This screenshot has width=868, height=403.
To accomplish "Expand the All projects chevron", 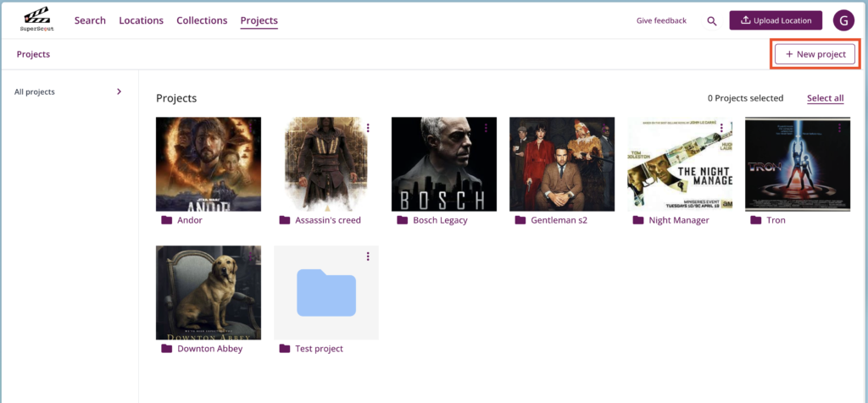I will point(119,91).
